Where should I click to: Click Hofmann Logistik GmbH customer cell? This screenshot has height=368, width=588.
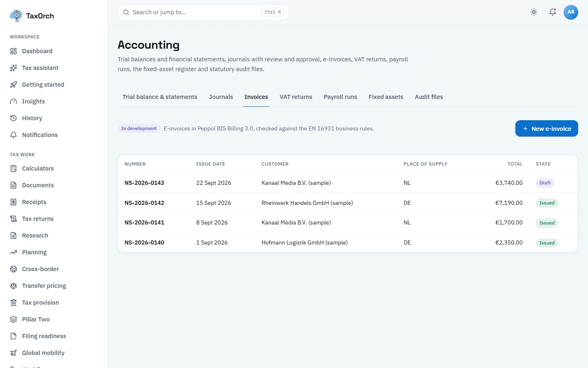(x=305, y=242)
